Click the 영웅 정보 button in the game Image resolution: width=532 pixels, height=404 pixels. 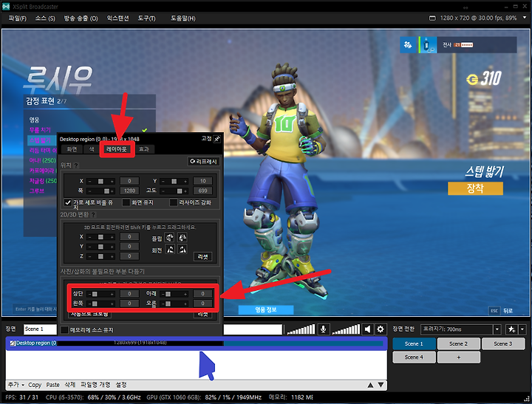[x=266, y=309]
